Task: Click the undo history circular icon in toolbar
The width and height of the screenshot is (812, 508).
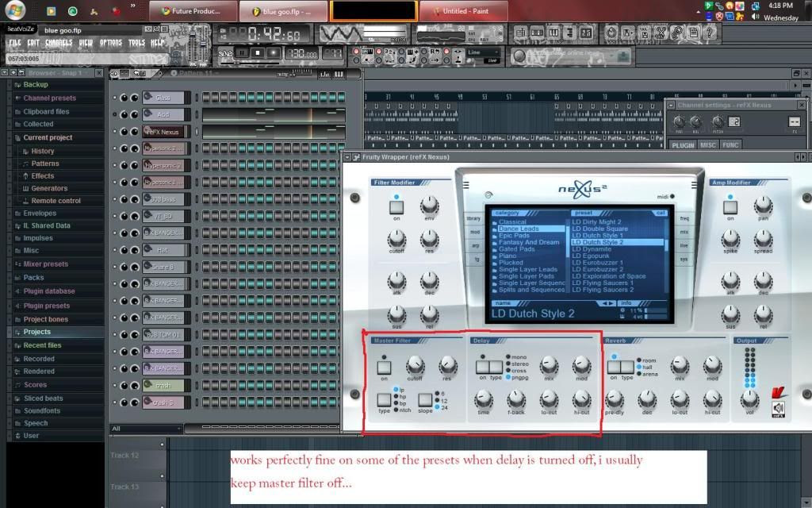Action: (611, 33)
